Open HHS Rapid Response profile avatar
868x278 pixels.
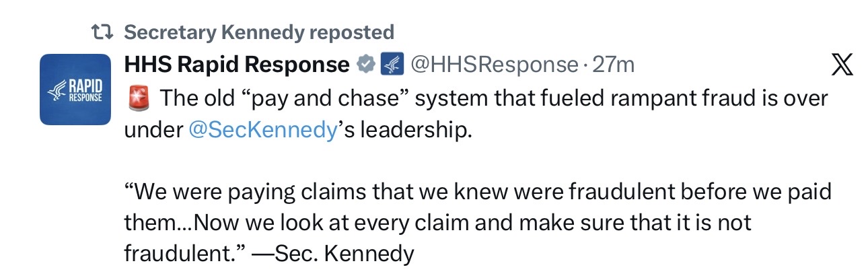click(75, 90)
